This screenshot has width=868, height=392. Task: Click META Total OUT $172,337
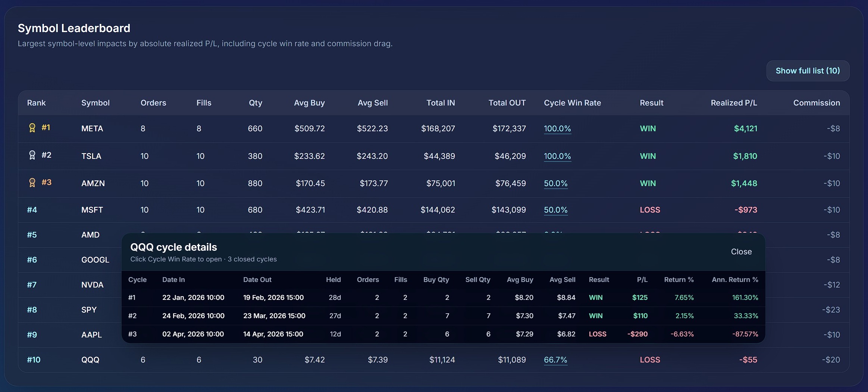[x=509, y=129]
